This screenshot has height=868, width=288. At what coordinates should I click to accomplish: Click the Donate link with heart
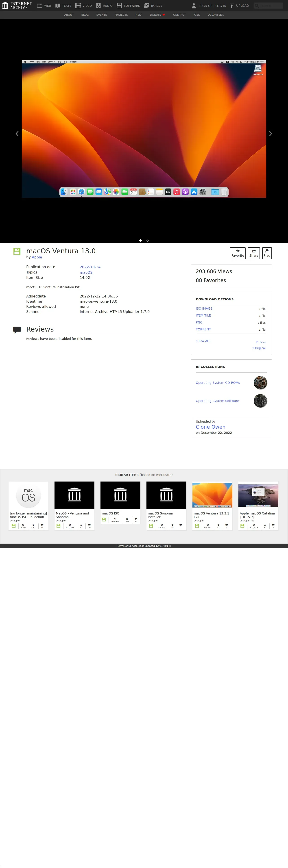click(157, 15)
